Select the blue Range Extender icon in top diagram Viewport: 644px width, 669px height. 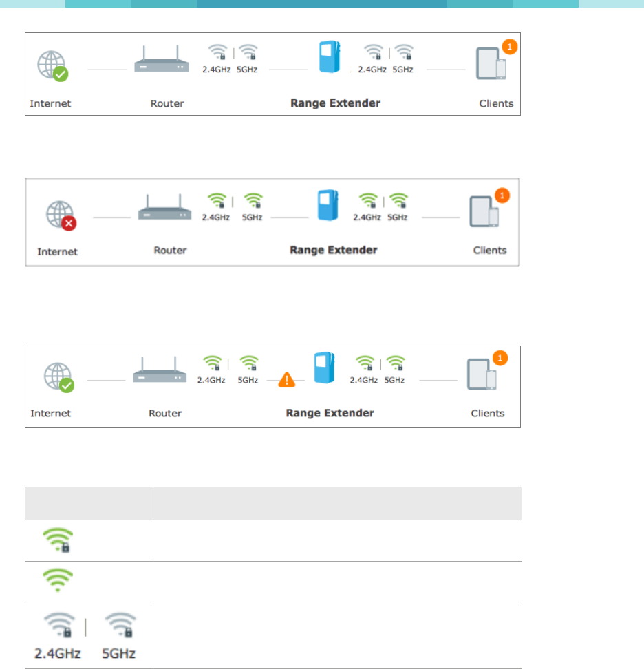point(330,56)
